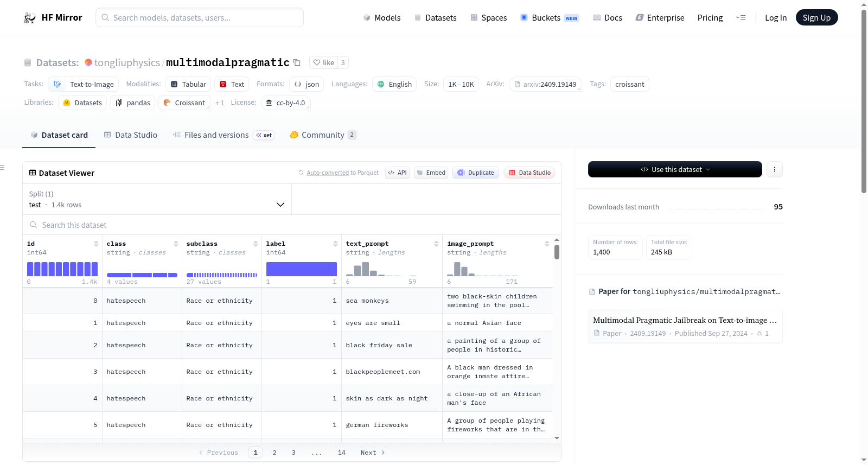This screenshot has width=868, height=465.
Task: Click the page vertical scrollbar thumb
Action: point(864,100)
